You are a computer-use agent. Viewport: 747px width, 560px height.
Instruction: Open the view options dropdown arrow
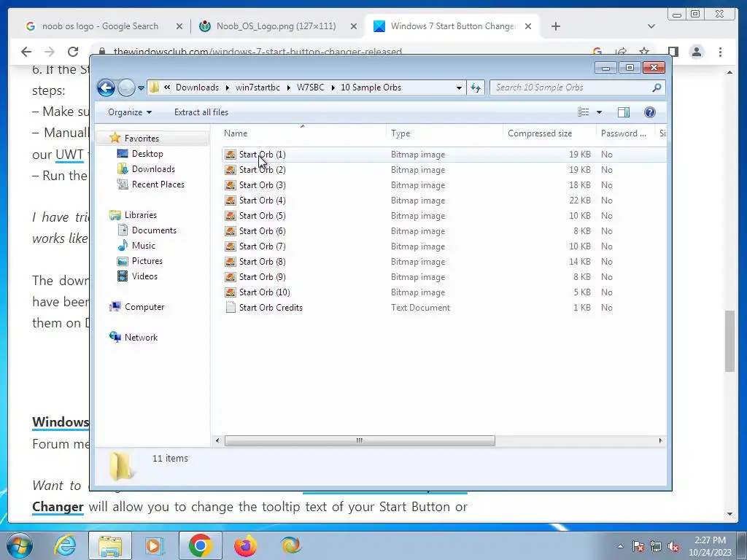coord(600,112)
